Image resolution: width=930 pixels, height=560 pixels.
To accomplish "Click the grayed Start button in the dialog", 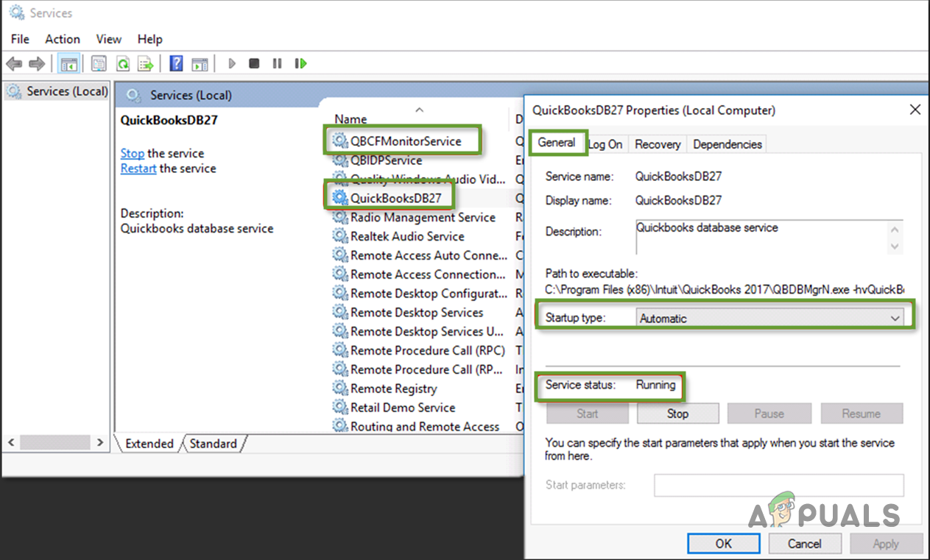I will [588, 414].
